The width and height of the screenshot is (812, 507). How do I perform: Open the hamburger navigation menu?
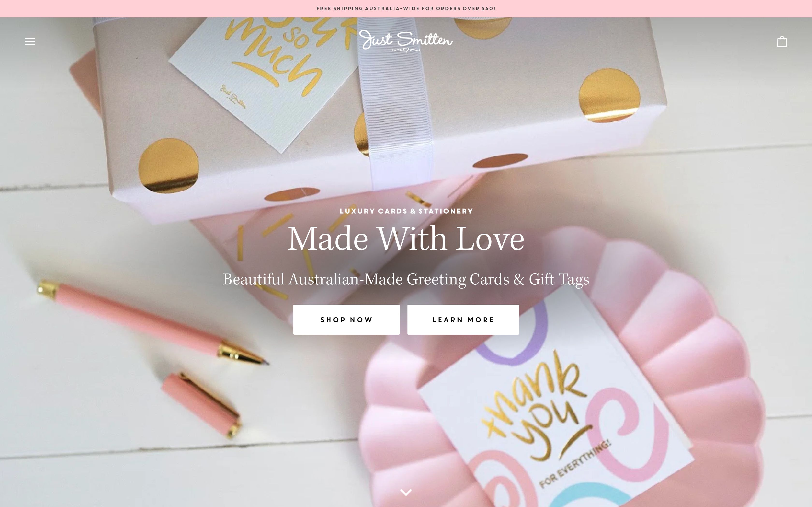pyautogui.click(x=30, y=42)
